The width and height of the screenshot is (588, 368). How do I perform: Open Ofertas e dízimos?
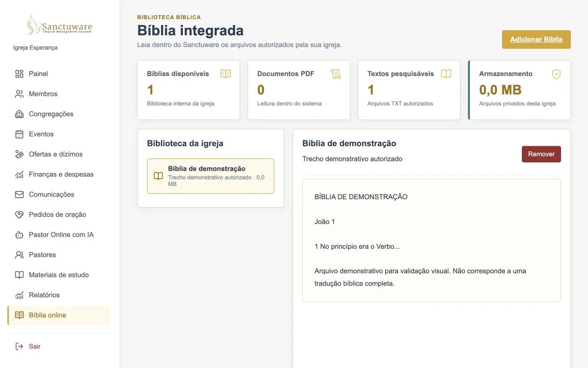[59, 154]
